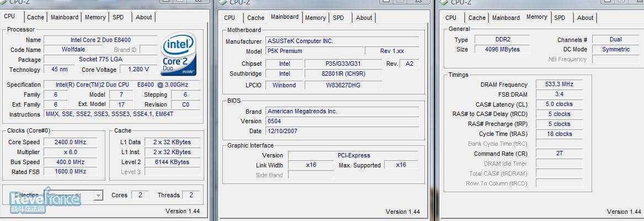Click the Code Name value 'Wolfdale'
The height and width of the screenshot is (221, 644).
(x=73, y=49)
